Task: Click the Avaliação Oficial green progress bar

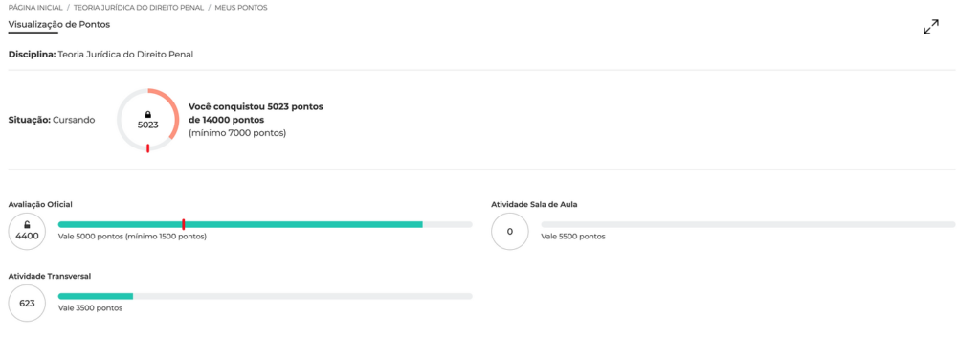Action: tap(240, 224)
